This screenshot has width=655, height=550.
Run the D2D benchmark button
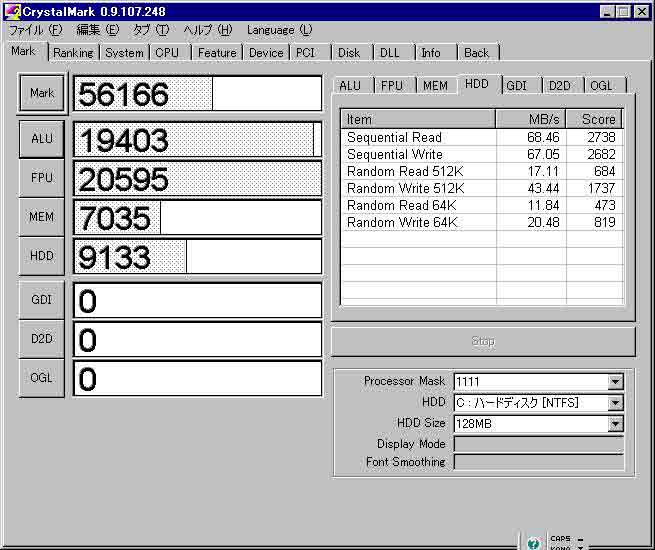(x=42, y=339)
